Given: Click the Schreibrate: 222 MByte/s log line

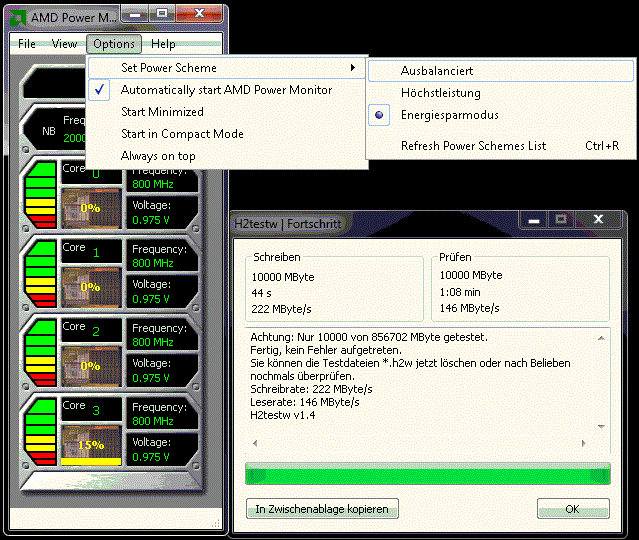Looking at the screenshot, I should (x=311, y=389).
